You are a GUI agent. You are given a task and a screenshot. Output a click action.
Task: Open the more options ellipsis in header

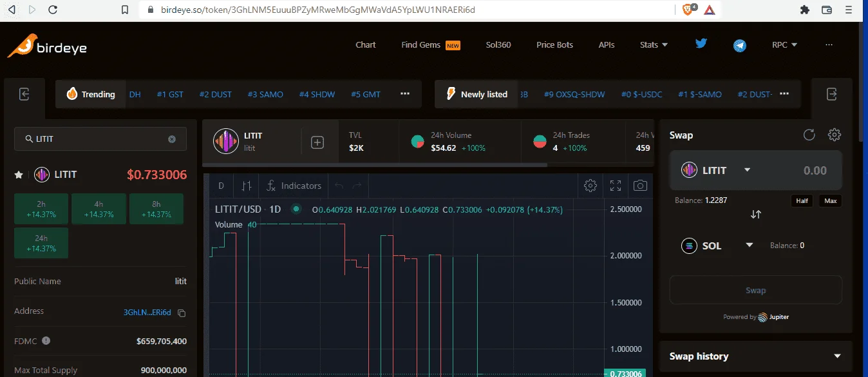829,45
